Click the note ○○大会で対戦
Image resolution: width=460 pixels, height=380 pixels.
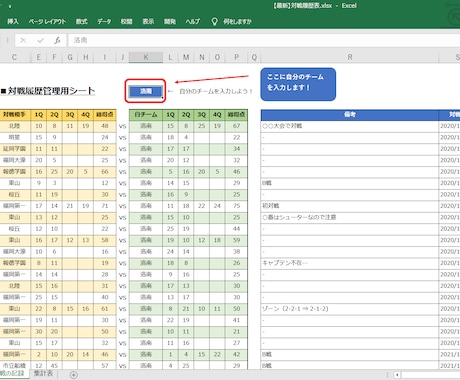(282, 126)
